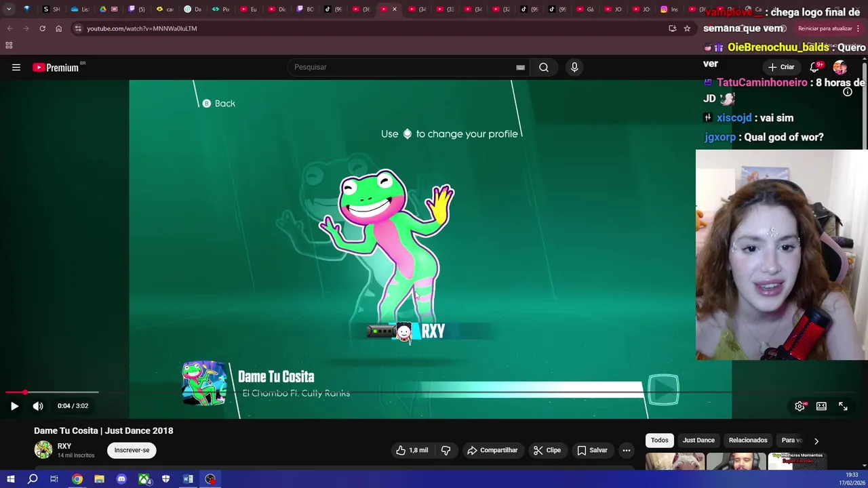
Task: Create a clip with the Clipe button
Action: pos(547,450)
